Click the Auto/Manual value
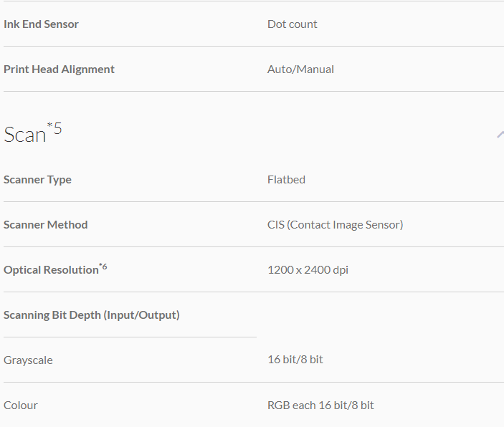 point(300,69)
